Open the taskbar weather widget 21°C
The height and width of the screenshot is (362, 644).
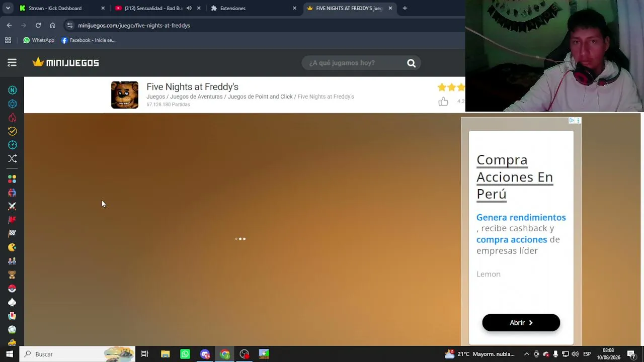point(479,354)
